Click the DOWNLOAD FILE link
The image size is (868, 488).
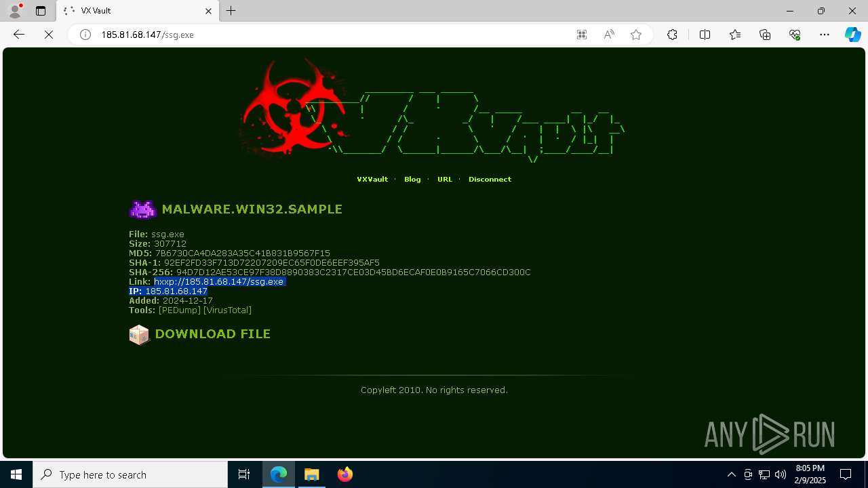click(x=213, y=334)
